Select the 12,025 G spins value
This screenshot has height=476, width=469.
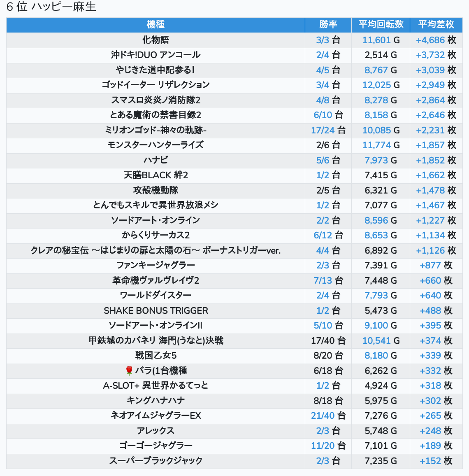click(381, 85)
